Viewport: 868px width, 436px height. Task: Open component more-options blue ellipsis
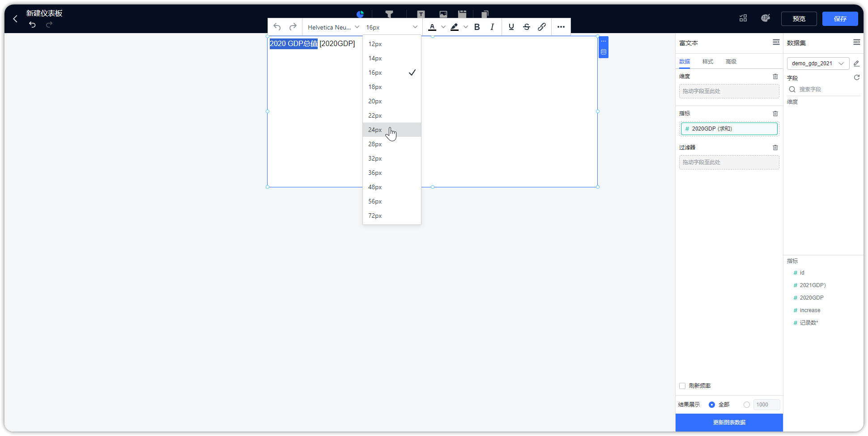[x=604, y=41]
